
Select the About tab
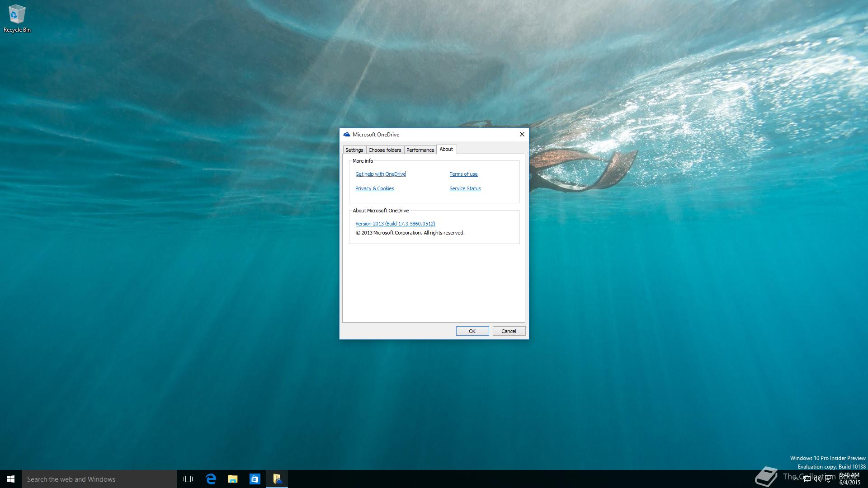(446, 149)
